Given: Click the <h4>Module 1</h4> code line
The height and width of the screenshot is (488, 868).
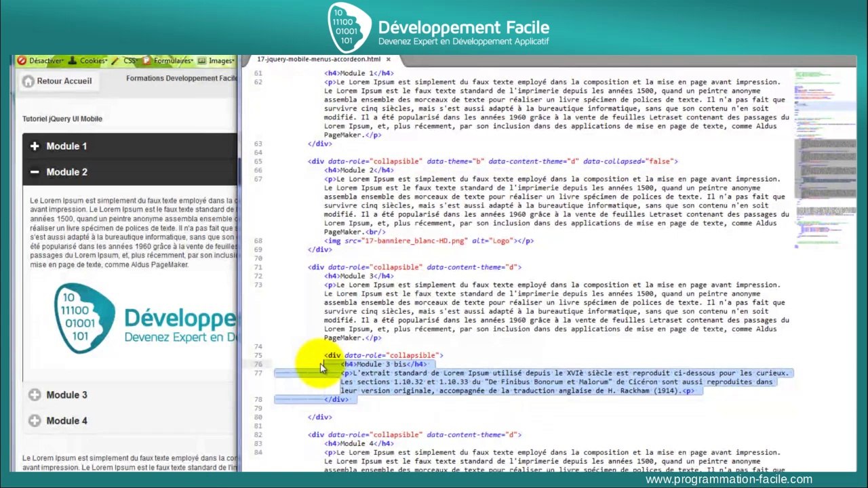Looking at the screenshot, I should pyautogui.click(x=359, y=73).
